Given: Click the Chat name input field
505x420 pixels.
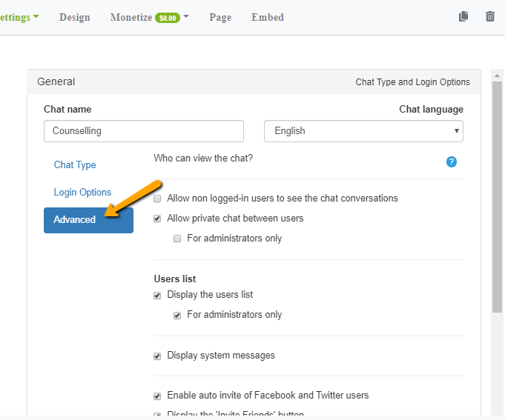Looking at the screenshot, I should click(x=143, y=131).
